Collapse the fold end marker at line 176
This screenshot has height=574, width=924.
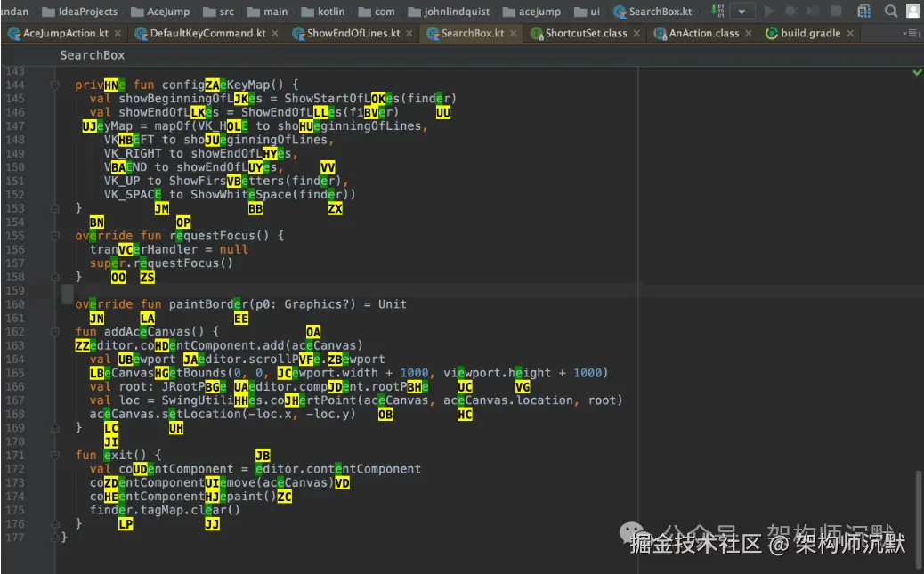point(55,524)
